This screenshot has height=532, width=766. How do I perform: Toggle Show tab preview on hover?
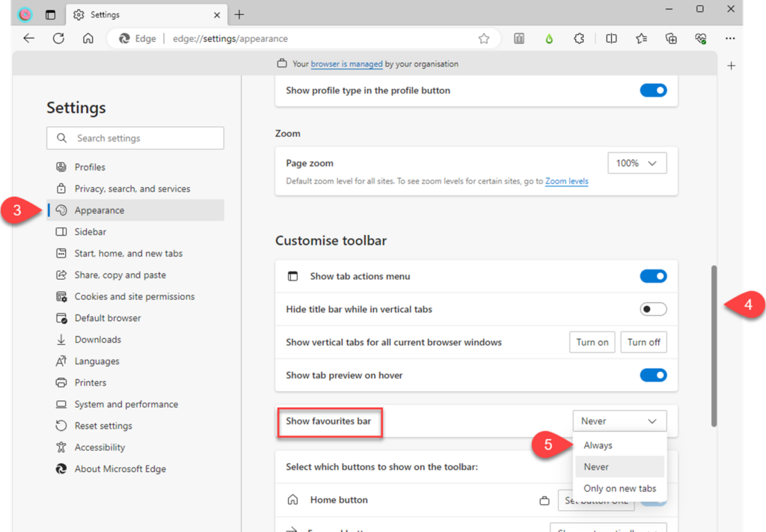coord(653,375)
